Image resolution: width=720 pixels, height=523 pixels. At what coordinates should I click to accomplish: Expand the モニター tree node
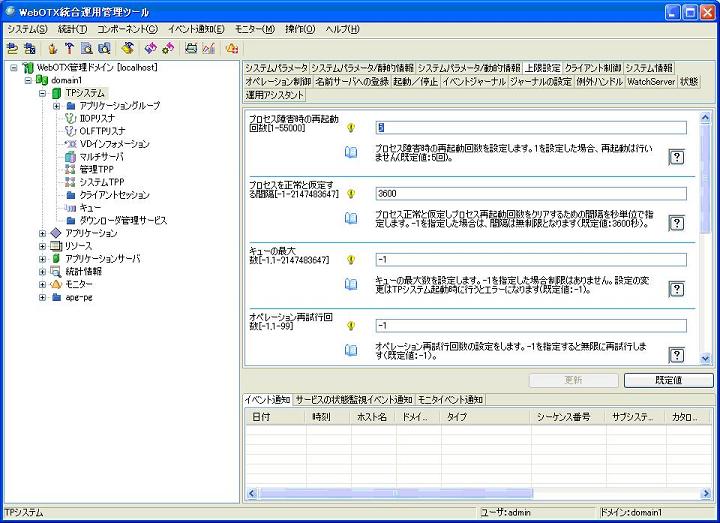click(x=43, y=284)
